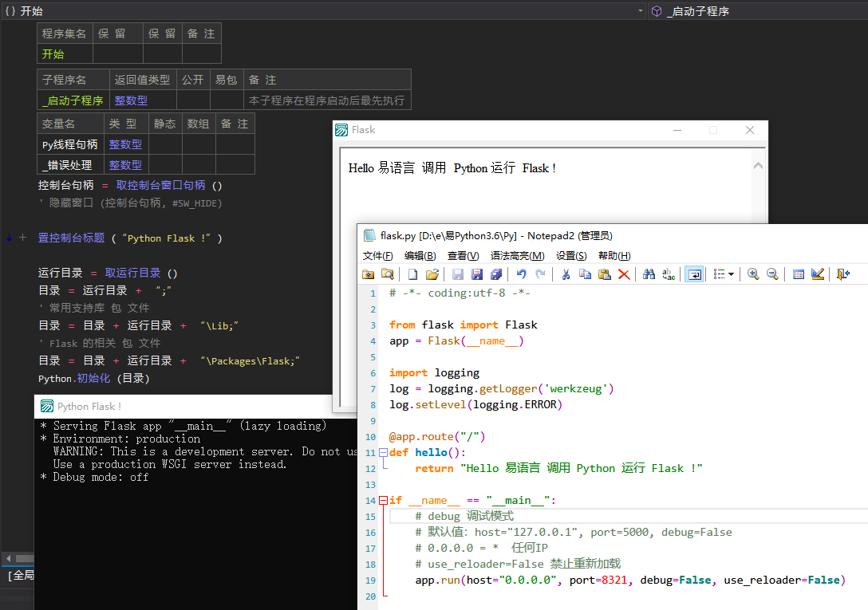The image size is (868, 610).
Task: Undo the last edit in Notepad2
Action: click(521, 274)
